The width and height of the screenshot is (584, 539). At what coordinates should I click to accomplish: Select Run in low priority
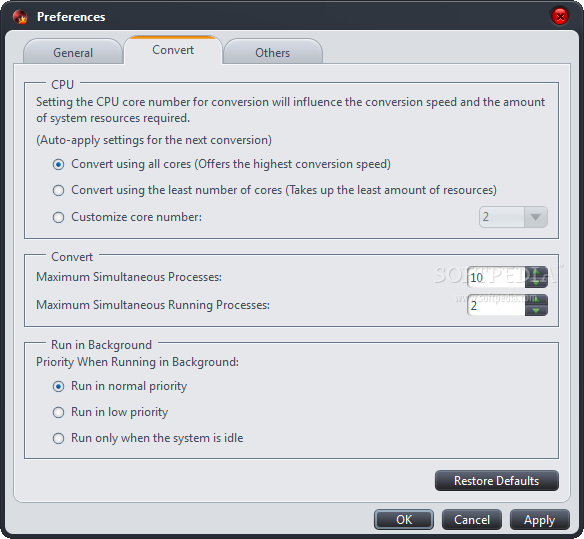pos(58,412)
